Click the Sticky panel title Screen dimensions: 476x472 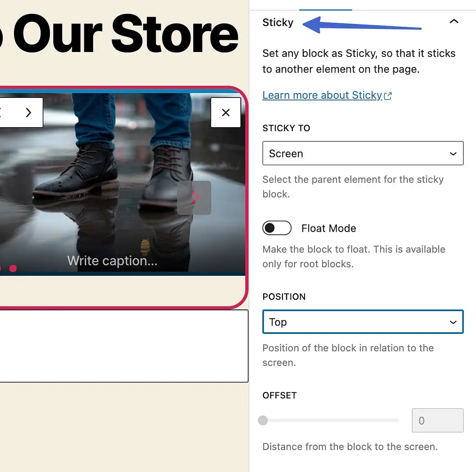278,22
